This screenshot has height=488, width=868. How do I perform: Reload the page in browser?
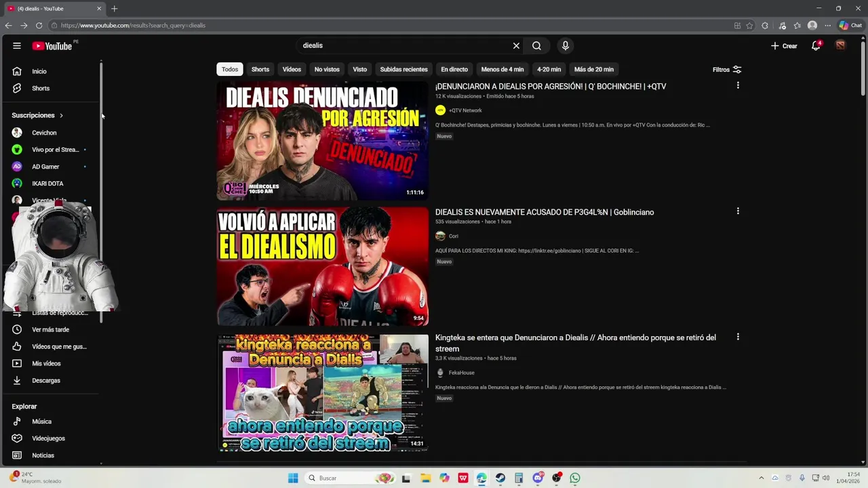39,25
